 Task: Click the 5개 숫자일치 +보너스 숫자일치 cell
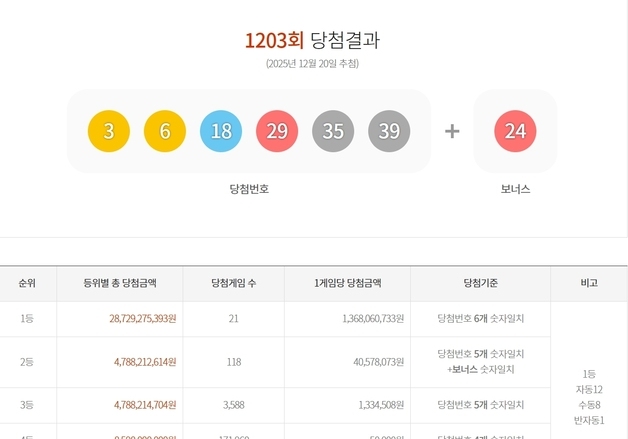pos(481,362)
